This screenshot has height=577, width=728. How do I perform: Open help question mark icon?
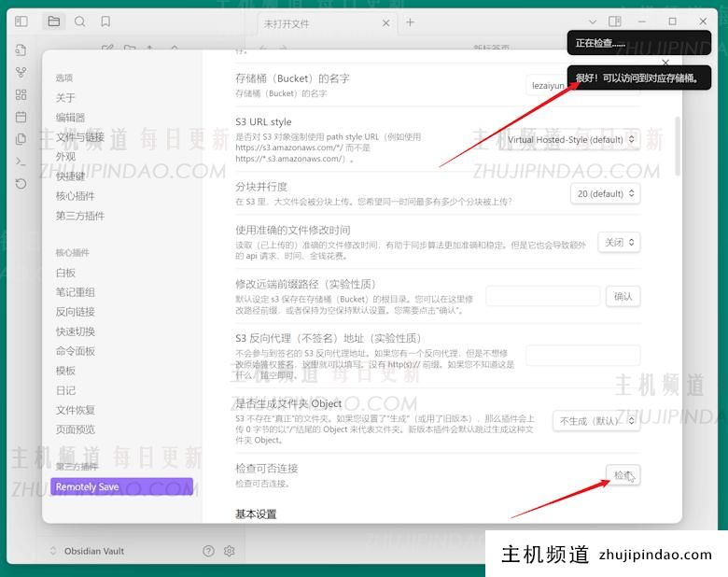(208, 551)
